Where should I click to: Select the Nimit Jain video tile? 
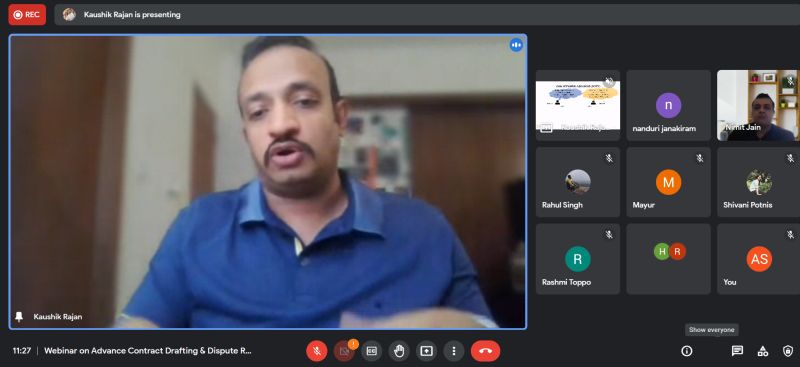point(758,105)
